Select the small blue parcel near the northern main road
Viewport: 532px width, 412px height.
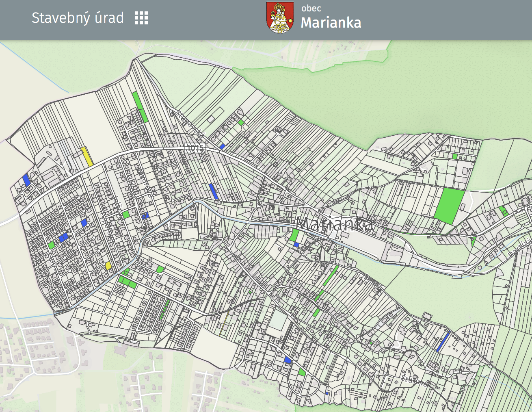click(222, 146)
